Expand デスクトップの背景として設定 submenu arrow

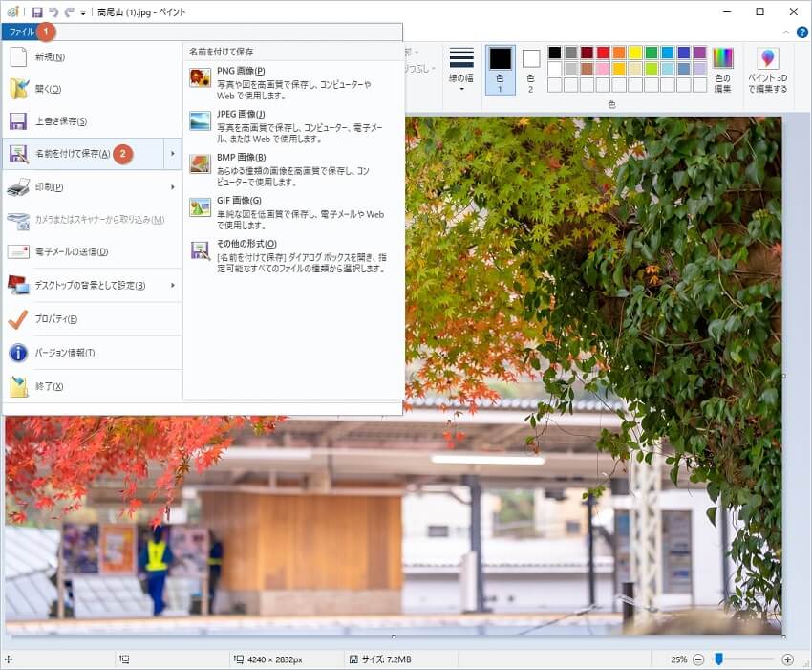coord(172,285)
